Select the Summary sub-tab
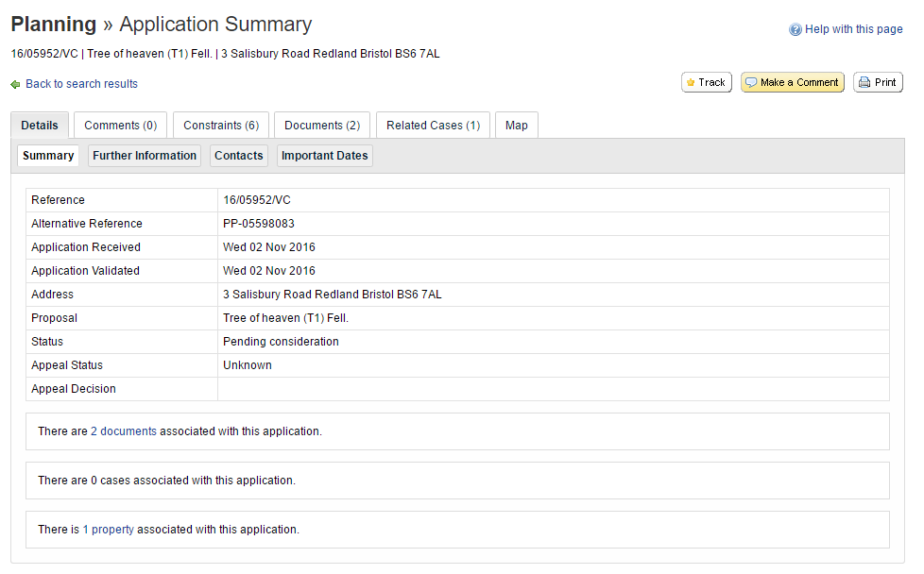This screenshot has width=924, height=574. [x=47, y=156]
